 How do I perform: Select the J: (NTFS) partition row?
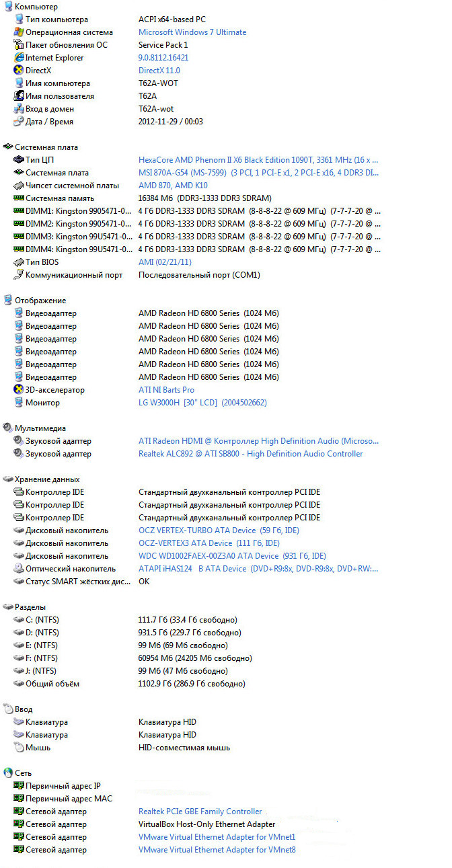tap(42, 671)
